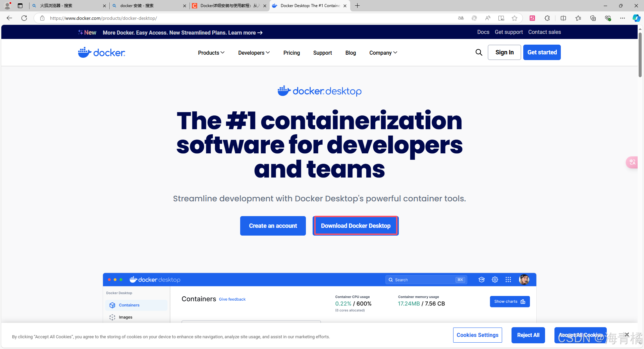Image resolution: width=644 pixels, height=349 pixels.
Task: Open a new tab with plus icon
Action: pyautogui.click(x=358, y=6)
